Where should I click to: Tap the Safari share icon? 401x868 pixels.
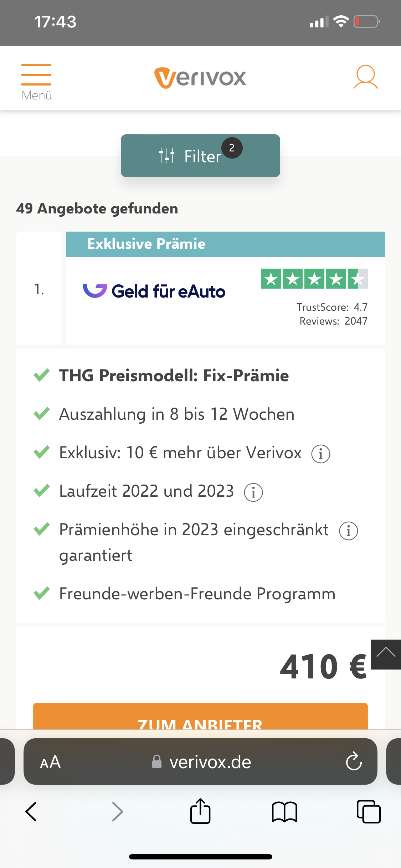click(200, 811)
